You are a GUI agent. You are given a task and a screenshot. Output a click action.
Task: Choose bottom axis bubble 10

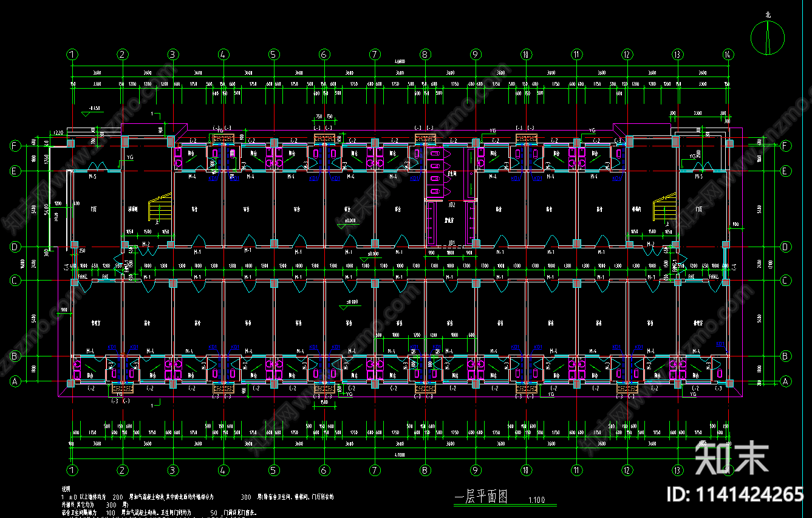click(x=526, y=470)
